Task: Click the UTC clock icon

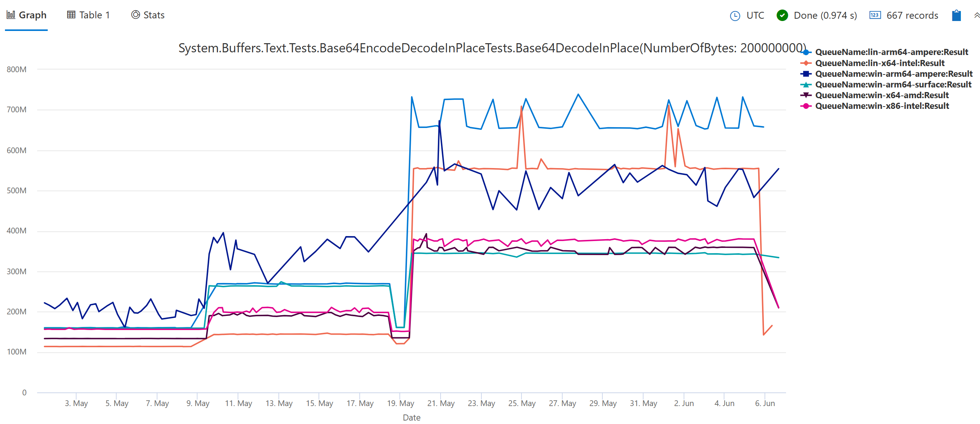Action: tap(735, 16)
